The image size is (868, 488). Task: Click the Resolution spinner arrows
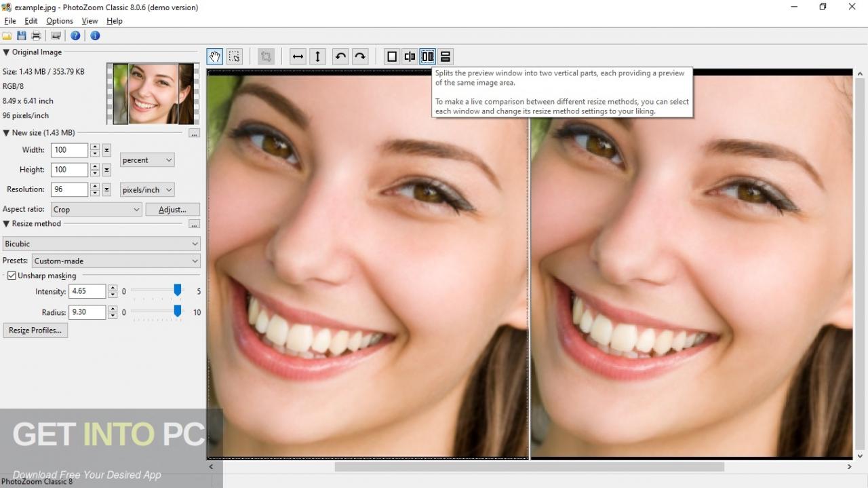click(x=95, y=190)
